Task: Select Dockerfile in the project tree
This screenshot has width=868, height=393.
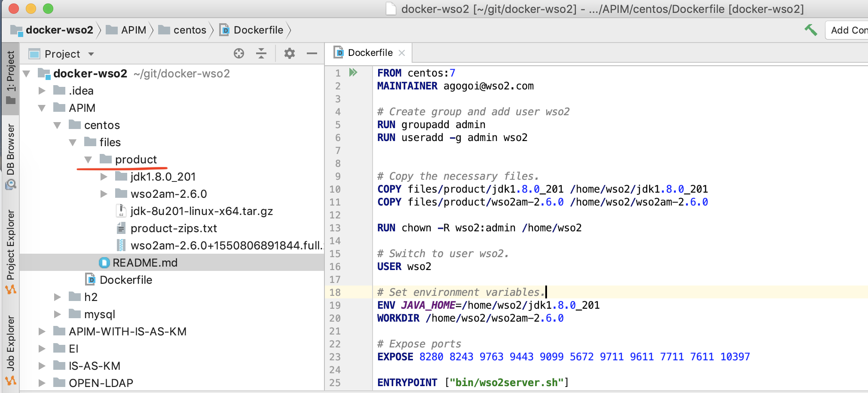Action: [x=126, y=280]
